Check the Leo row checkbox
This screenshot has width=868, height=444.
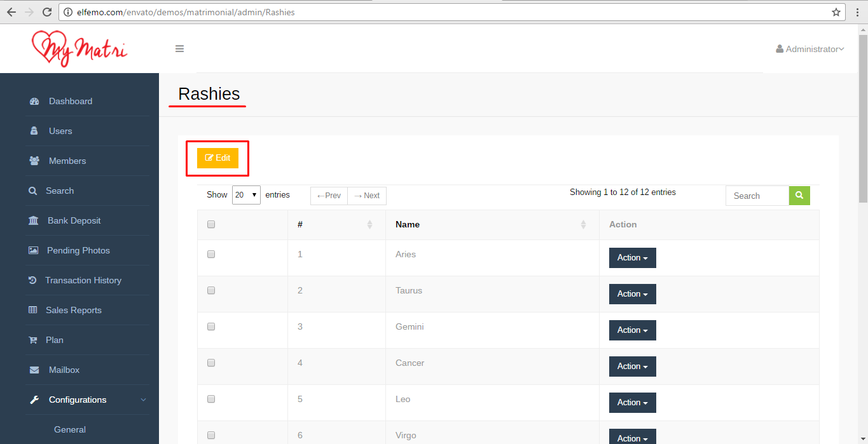click(x=211, y=399)
